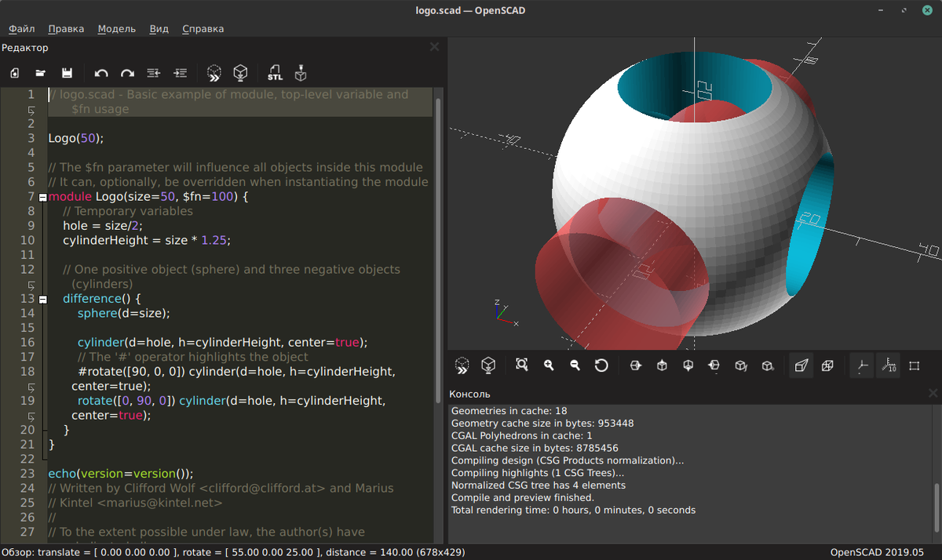This screenshot has height=560, width=942.
Task: Toggle scale markers on axes
Action: click(888, 365)
